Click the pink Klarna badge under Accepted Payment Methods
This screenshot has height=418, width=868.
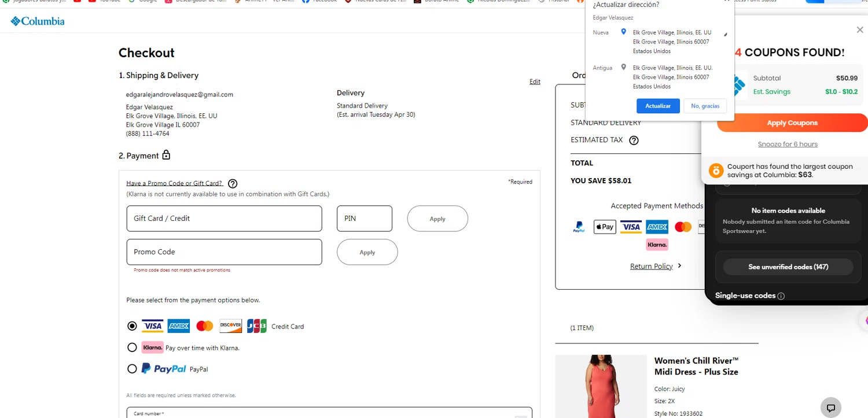coord(657,245)
